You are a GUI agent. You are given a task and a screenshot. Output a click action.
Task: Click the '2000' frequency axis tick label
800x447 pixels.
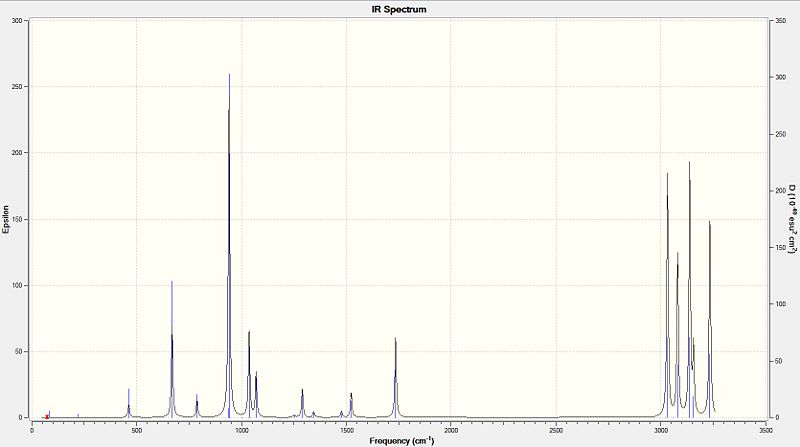coord(451,430)
